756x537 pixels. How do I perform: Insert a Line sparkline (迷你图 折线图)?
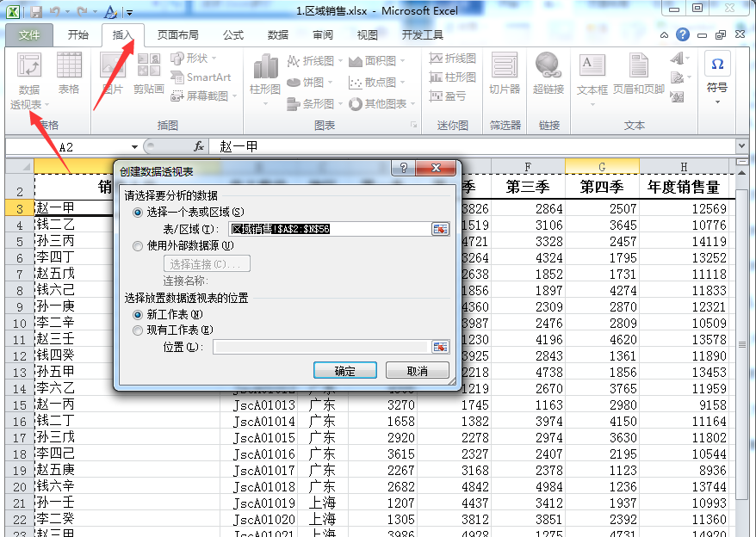pos(452,59)
